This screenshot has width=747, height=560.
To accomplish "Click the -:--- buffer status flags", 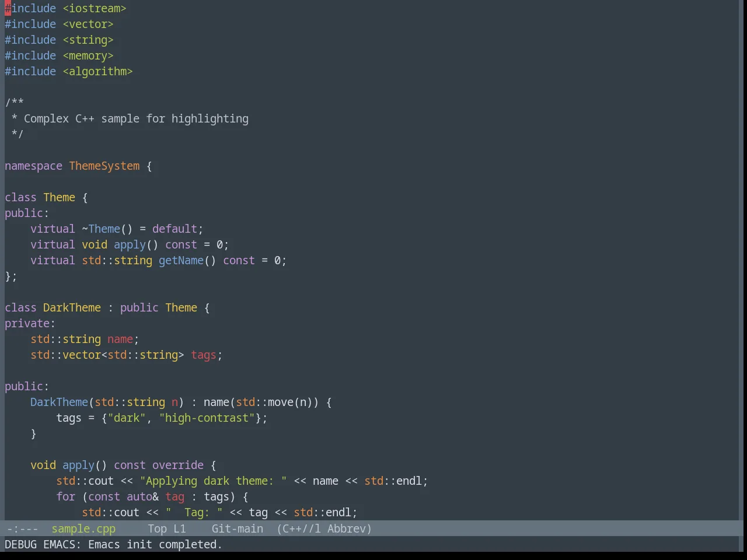I will [x=22, y=528].
